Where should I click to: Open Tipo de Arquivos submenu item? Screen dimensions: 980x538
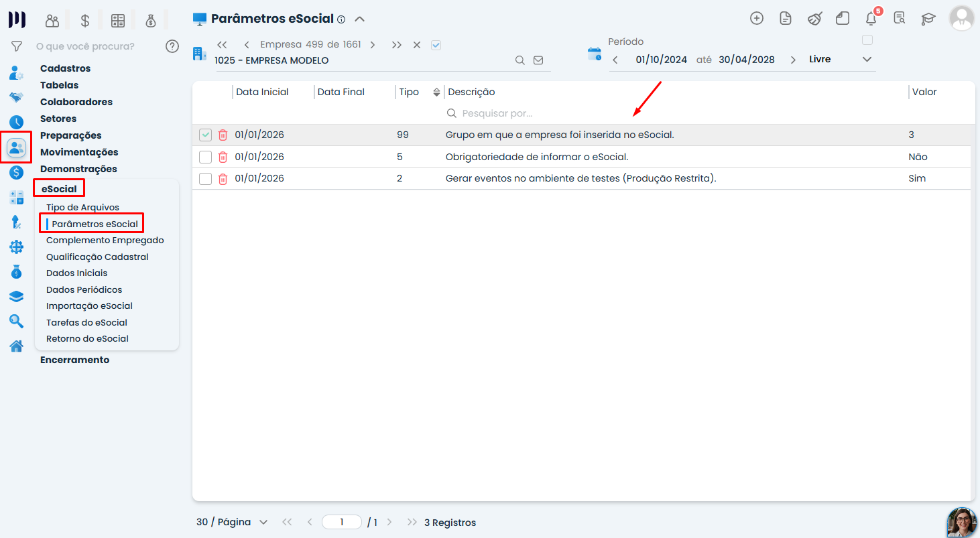click(x=82, y=208)
